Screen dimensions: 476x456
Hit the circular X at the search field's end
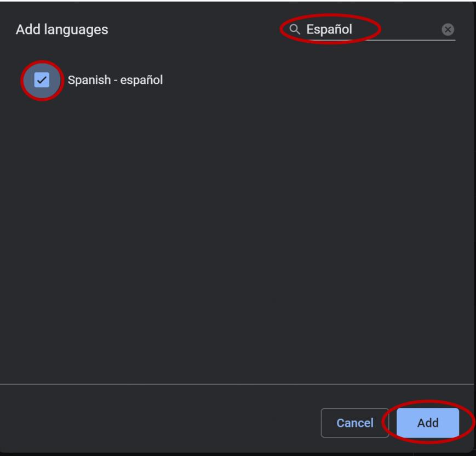tap(448, 30)
